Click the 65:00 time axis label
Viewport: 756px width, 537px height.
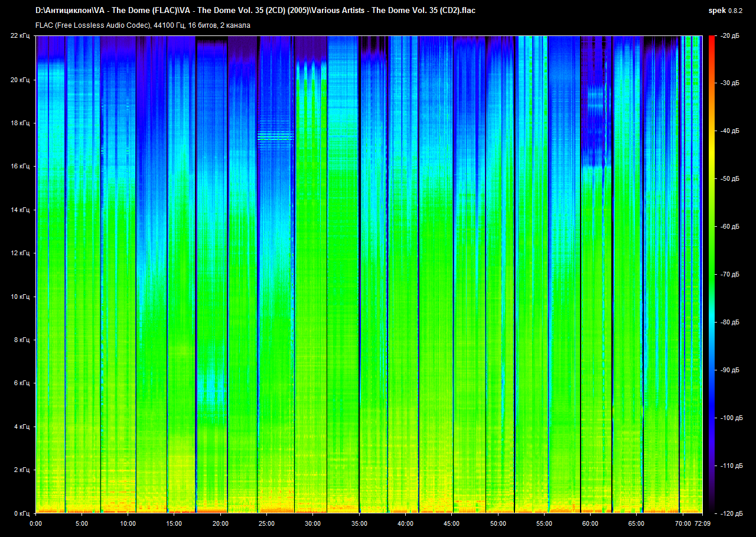pos(636,523)
